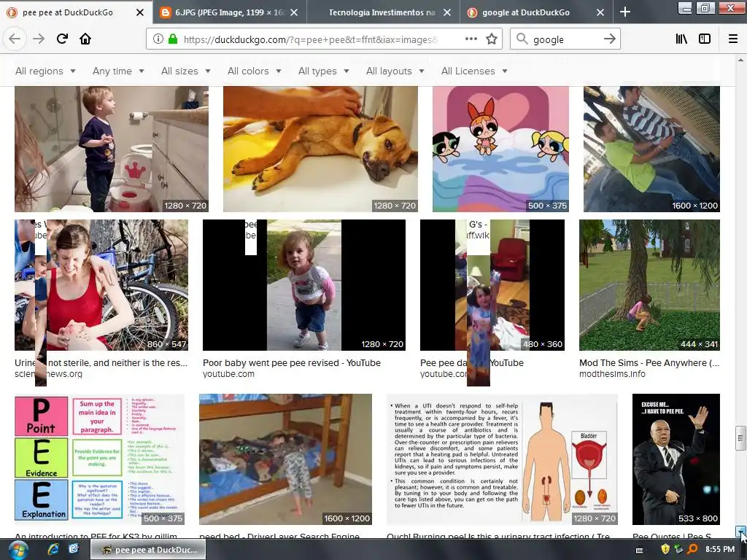Open the boy at toilet thumbnail
Image resolution: width=747 pixels, height=560 pixels.
click(112, 149)
